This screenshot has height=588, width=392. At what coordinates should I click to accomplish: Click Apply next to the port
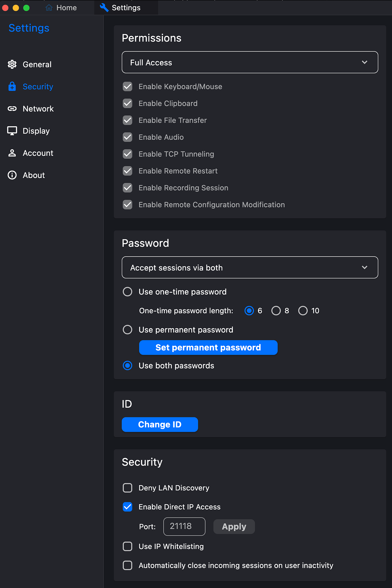[234, 526]
